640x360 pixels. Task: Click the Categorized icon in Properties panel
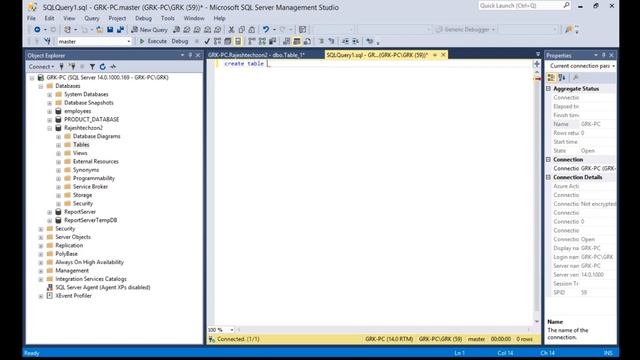coord(551,78)
